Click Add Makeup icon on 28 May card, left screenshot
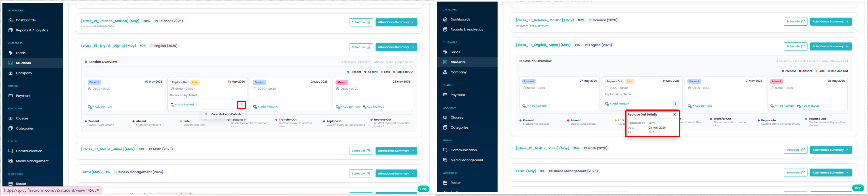Image resolution: width=868 pixels, height=196 pixels. click(x=365, y=107)
